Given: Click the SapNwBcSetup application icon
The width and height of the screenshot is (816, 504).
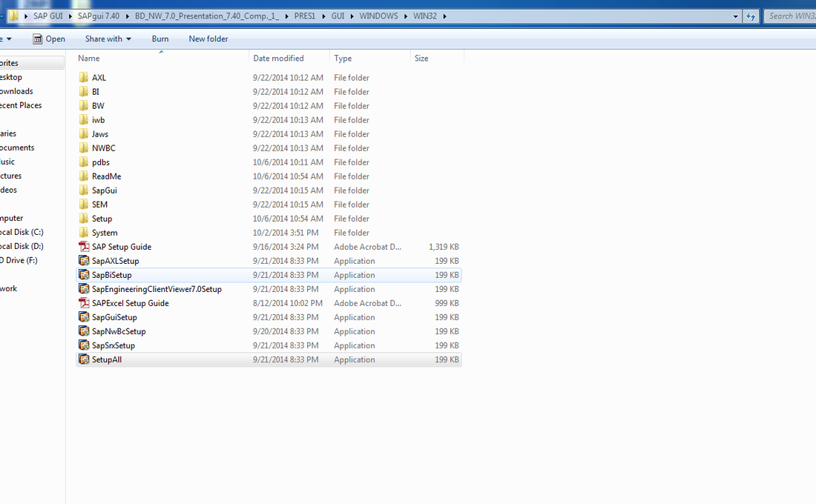Looking at the screenshot, I should [x=84, y=331].
